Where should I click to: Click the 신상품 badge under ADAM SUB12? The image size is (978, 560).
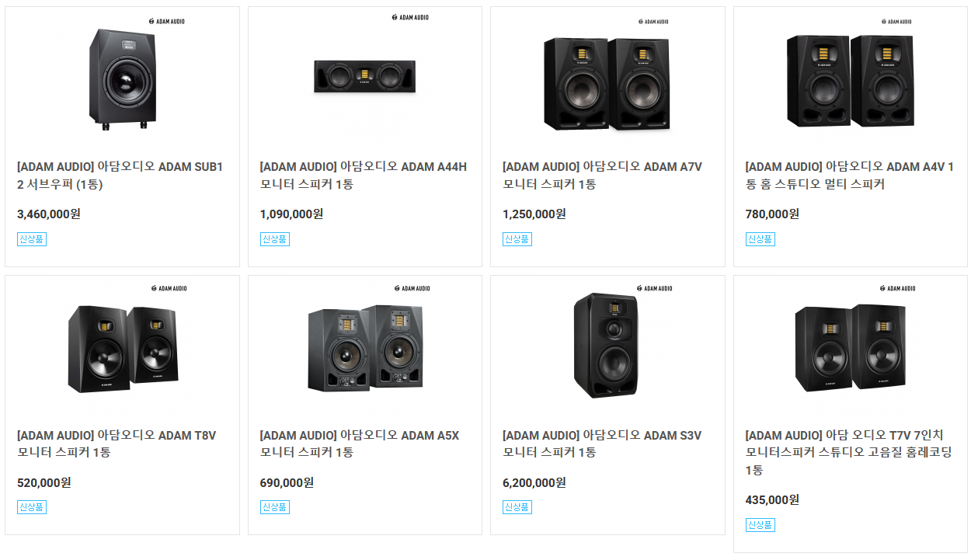32,239
